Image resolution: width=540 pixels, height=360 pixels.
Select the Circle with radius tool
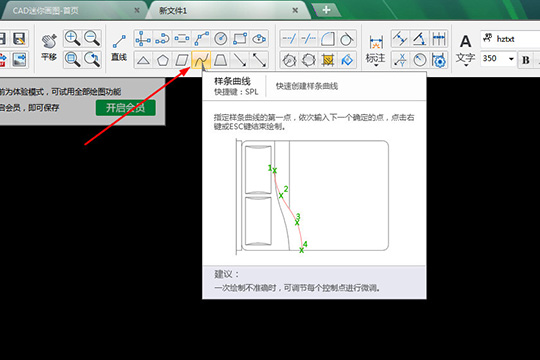click(220, 39)
